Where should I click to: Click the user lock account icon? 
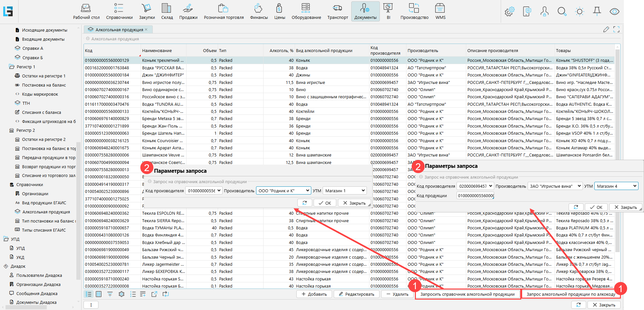544,12
